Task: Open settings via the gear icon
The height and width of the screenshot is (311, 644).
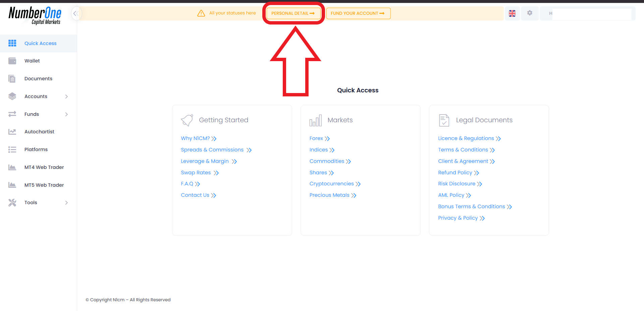Action: tap(530, 13)
